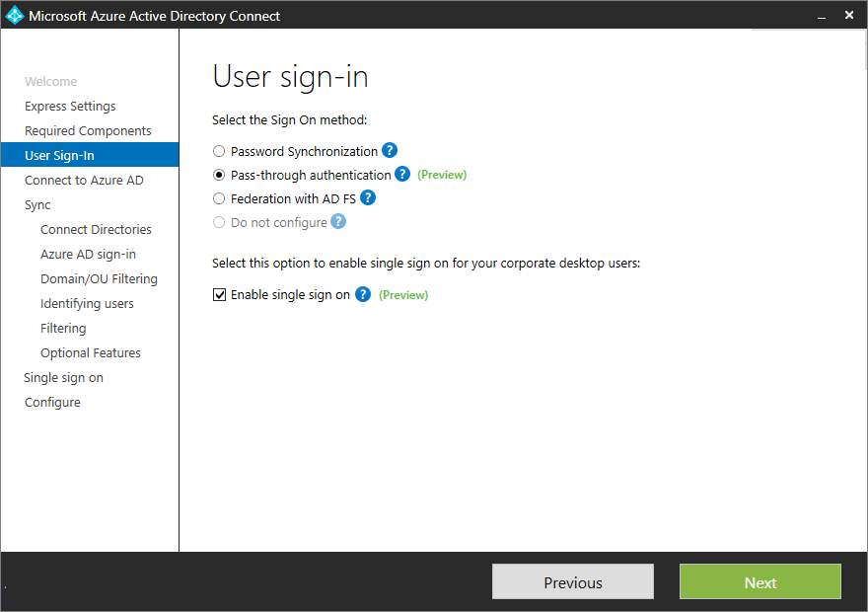Click the Previous button

(x=573, y=581)
